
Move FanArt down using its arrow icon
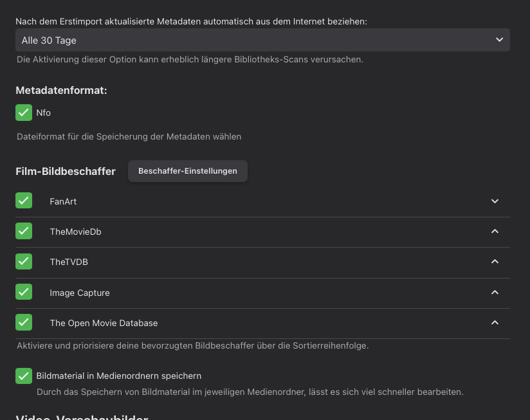(x=495, y=201)
